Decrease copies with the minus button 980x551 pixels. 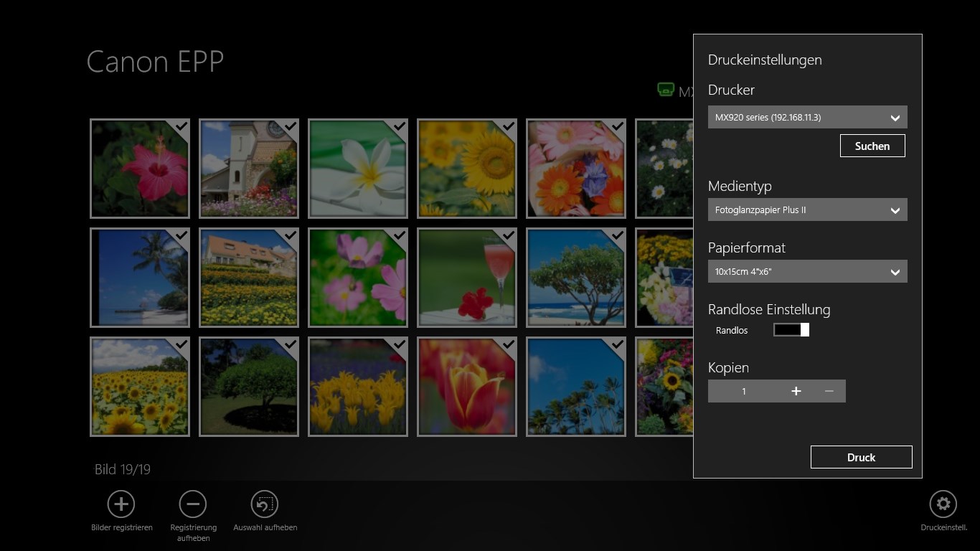click(829, 391)
